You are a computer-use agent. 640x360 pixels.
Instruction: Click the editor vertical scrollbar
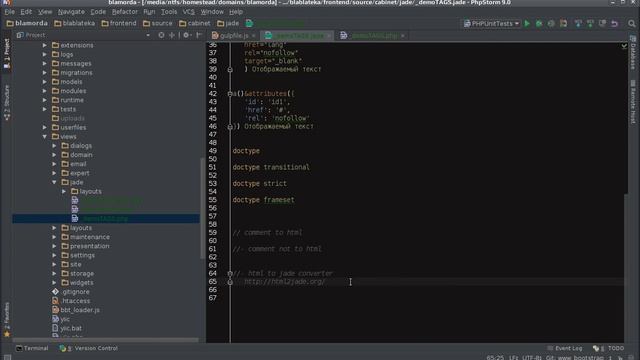click(626, 268)
